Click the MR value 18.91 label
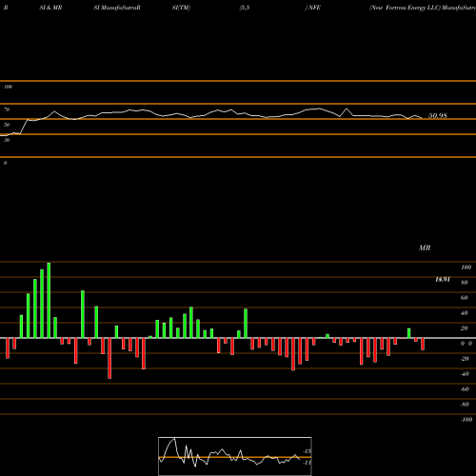Screen dimensions: 476x476 443,279
